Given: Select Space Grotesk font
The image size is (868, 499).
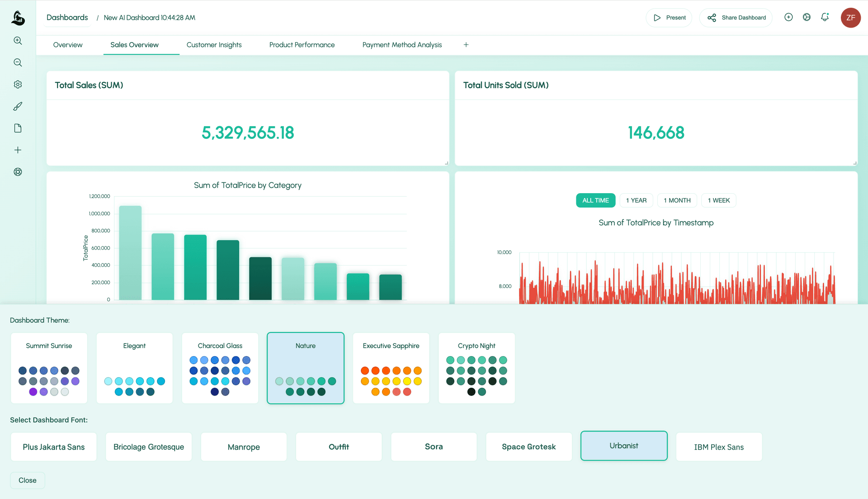Looking at the screenshot, I should (529, 447).
